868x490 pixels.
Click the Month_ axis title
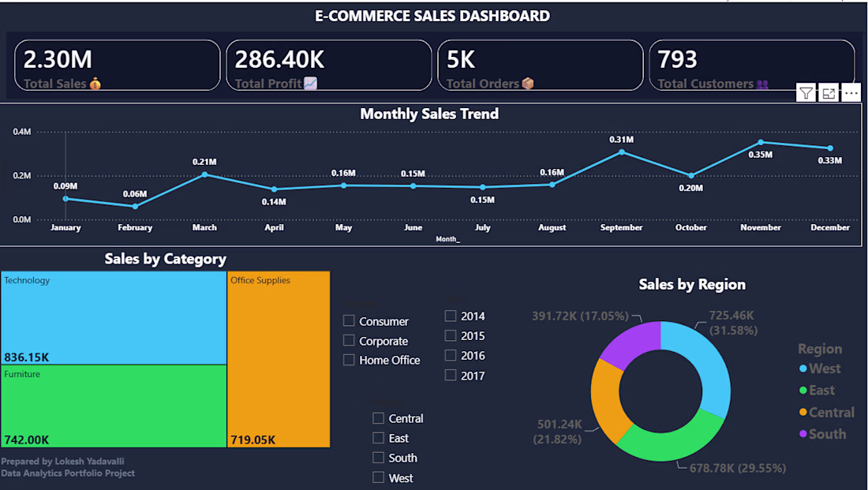pos(447,239)
